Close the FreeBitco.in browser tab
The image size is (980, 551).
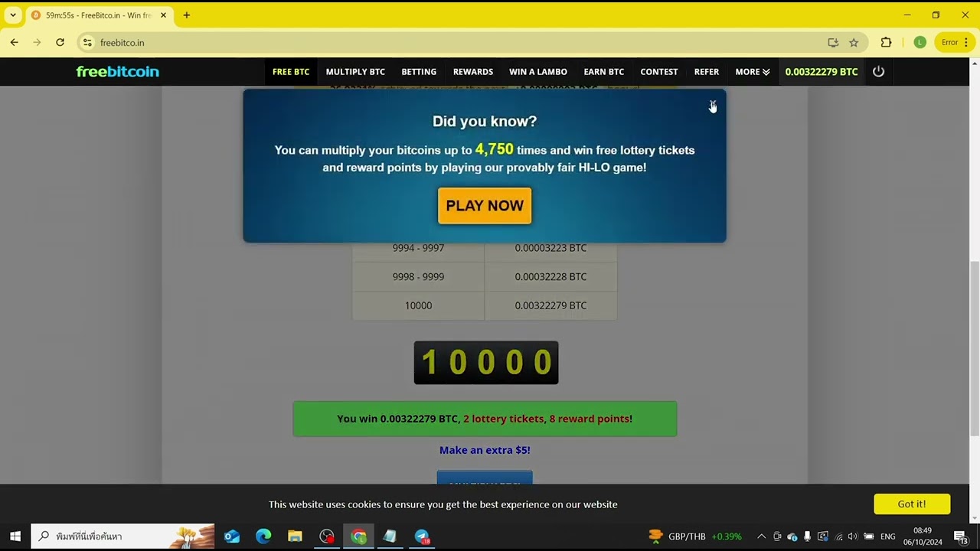click(163, 15)
